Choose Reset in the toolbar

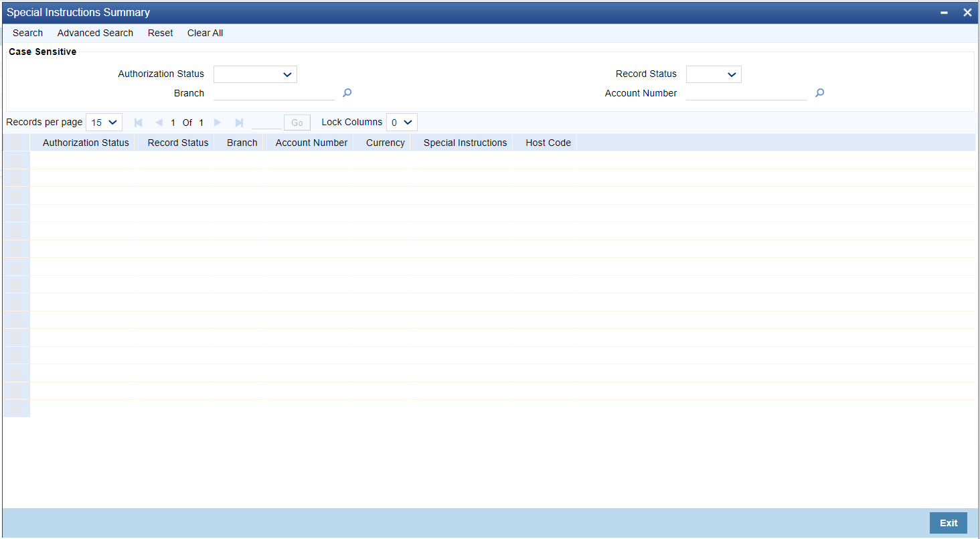click(161, 33)
